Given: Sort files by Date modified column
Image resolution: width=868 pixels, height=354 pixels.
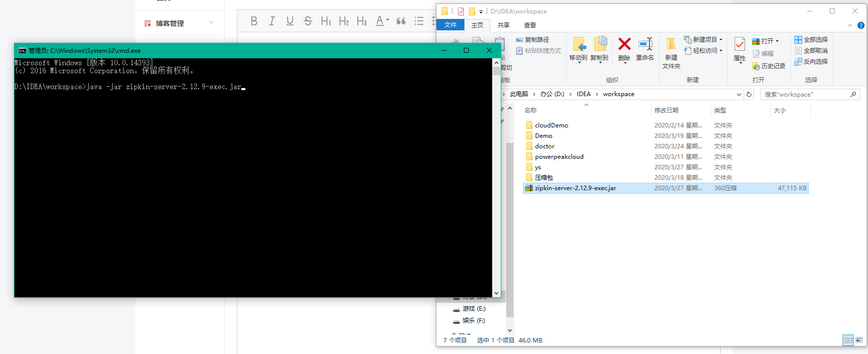Looking at the screenshot, I should point(666,111).
